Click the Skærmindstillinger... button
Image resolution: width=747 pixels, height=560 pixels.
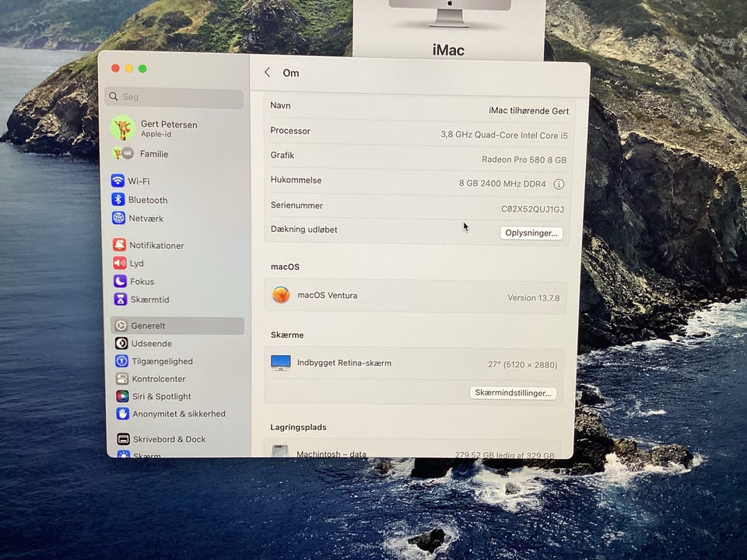click(513, 393)
